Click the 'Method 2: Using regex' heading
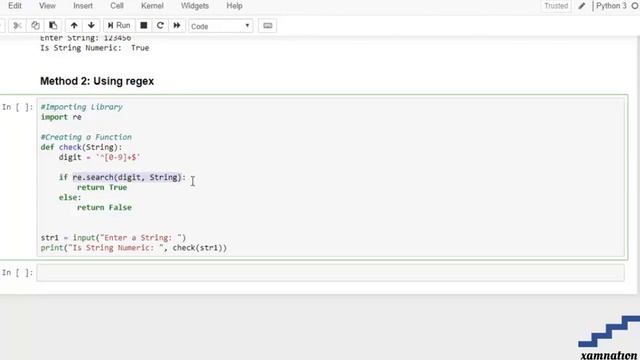640x360 pixels. point(97,81)
